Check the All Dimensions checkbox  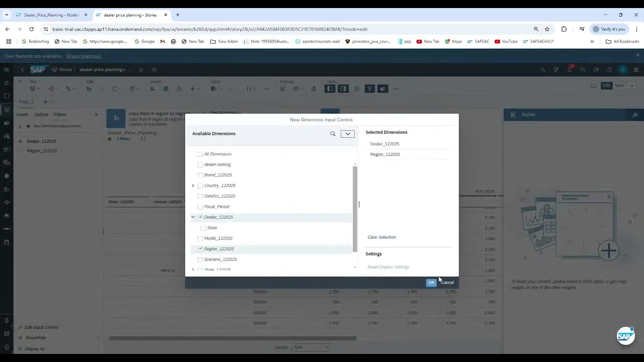click(x=200, y=154)
